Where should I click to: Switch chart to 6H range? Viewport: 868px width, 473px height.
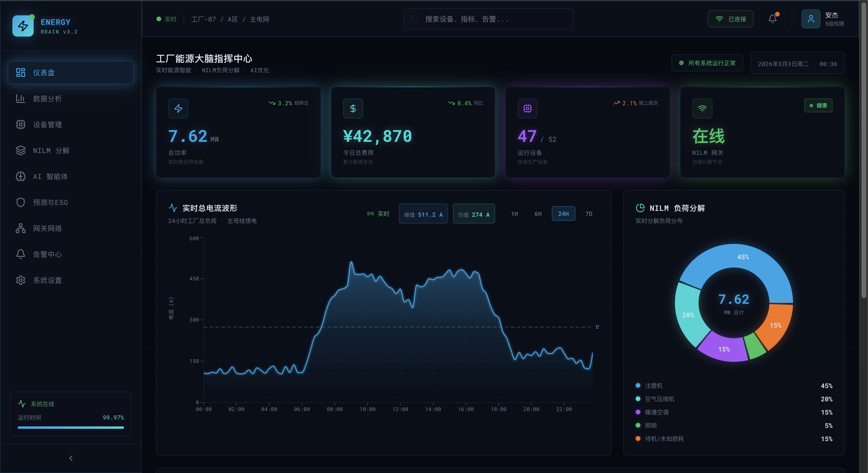[x=538, y=214]
